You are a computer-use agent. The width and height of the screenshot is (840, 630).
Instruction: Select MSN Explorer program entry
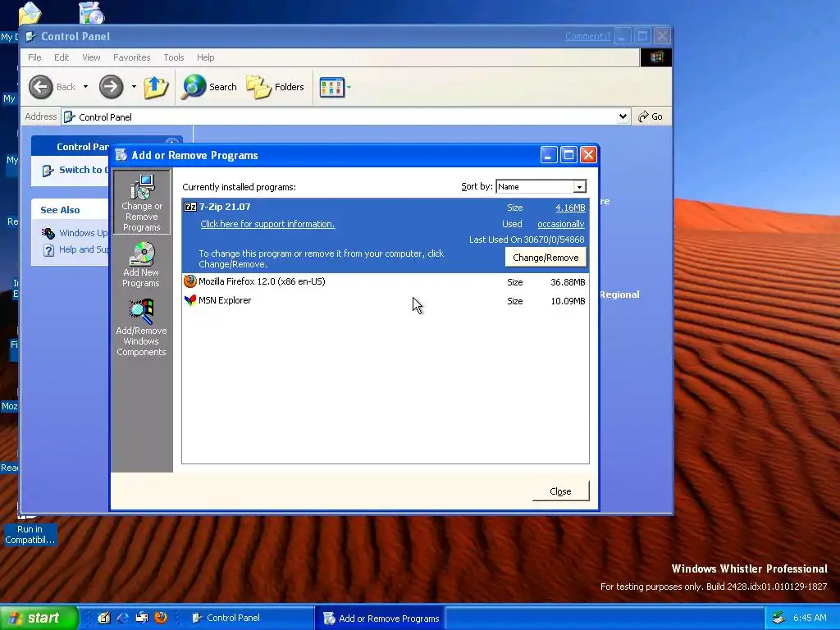point(386,300)
